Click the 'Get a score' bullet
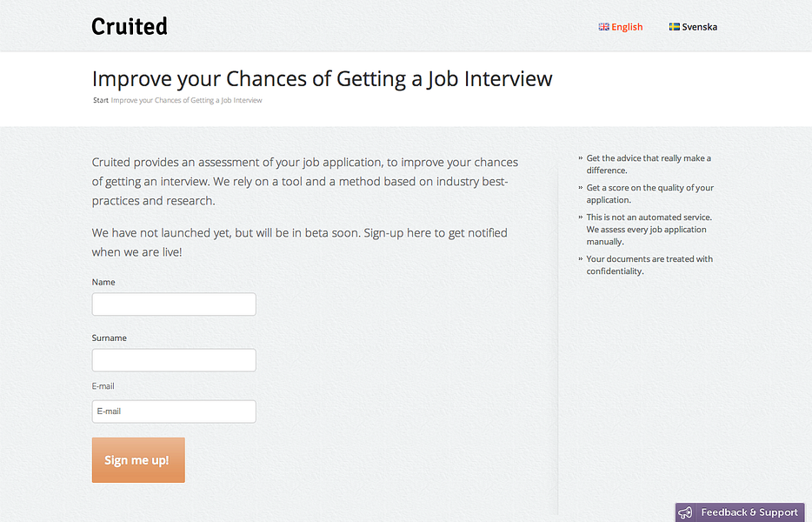 (649, 193)
